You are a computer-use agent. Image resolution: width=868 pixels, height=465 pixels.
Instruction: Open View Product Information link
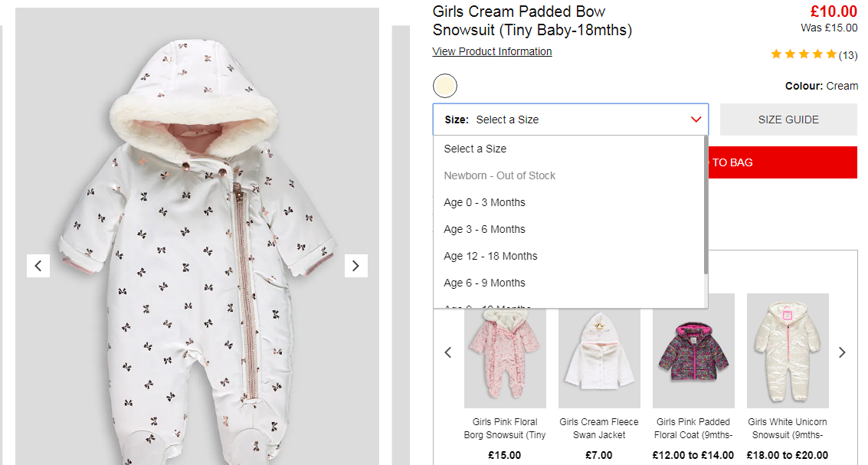tap(492, 51)
